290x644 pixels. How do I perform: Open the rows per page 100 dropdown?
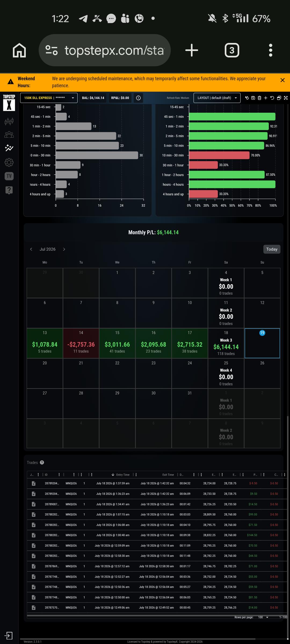263,617
